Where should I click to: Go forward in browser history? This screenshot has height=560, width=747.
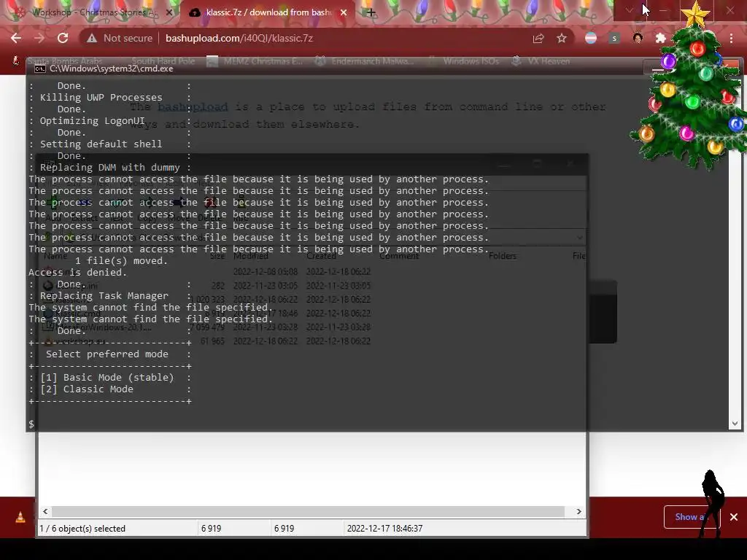tap(39, 38)
